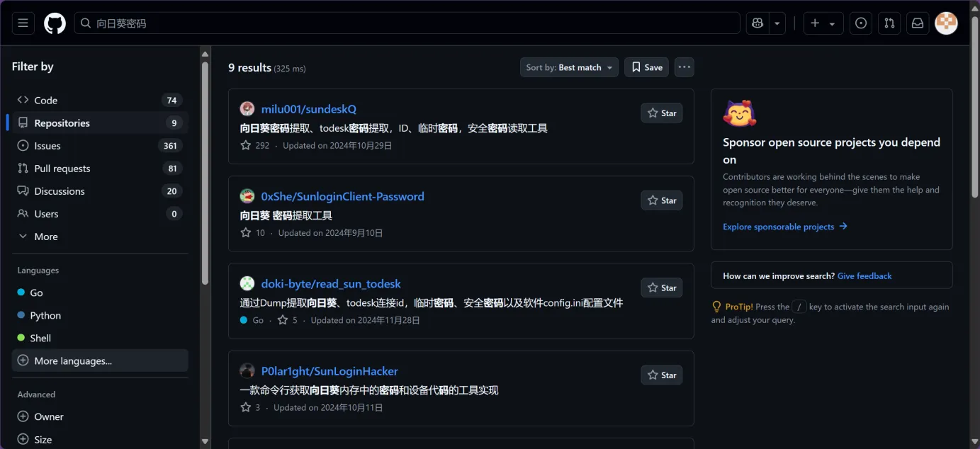This screenshot has height=449, width=980.
Task: Save this search with Save button
Action: 646,67
